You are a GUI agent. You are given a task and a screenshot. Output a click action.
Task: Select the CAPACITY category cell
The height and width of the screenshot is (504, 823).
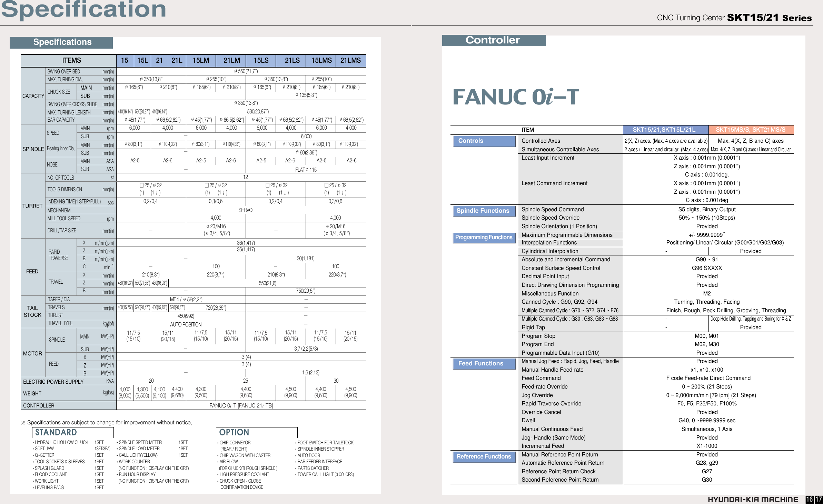coord(33,96)
